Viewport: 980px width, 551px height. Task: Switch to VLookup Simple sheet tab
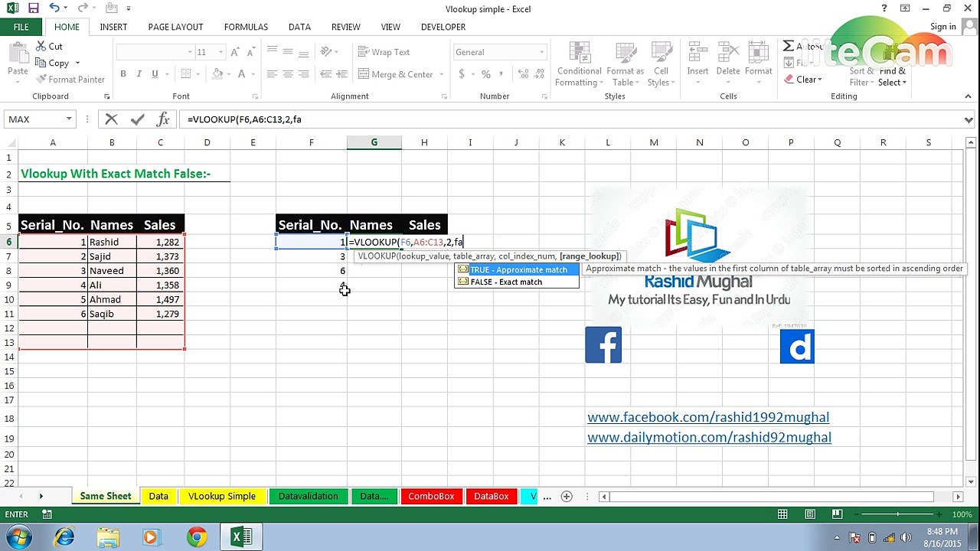(x=222, y=497)
